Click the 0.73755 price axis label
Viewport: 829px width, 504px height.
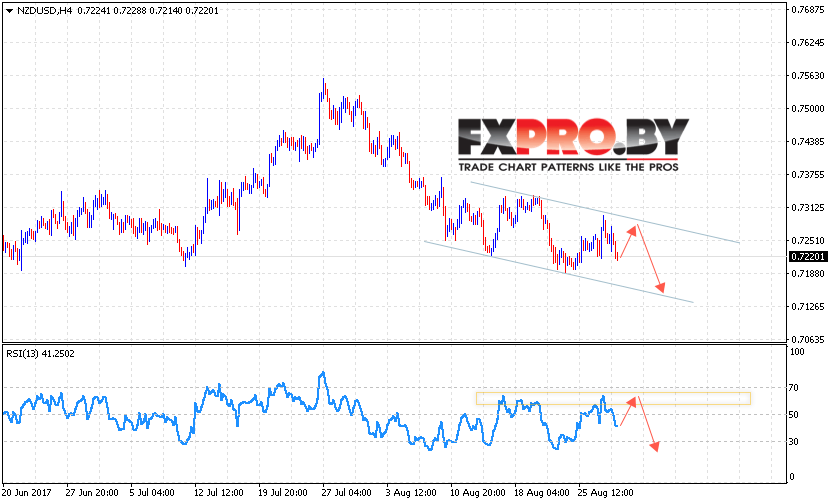(x=808, y=175)
